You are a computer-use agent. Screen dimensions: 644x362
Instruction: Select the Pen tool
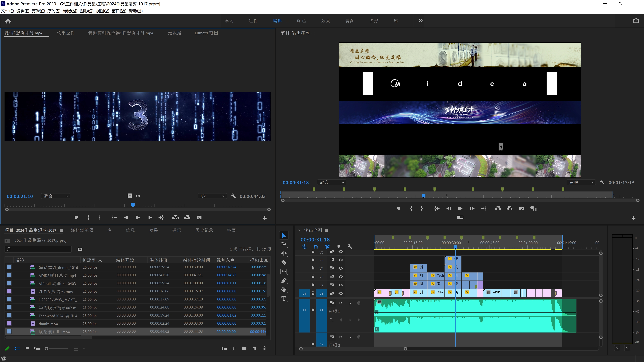(x=284, y=281)
